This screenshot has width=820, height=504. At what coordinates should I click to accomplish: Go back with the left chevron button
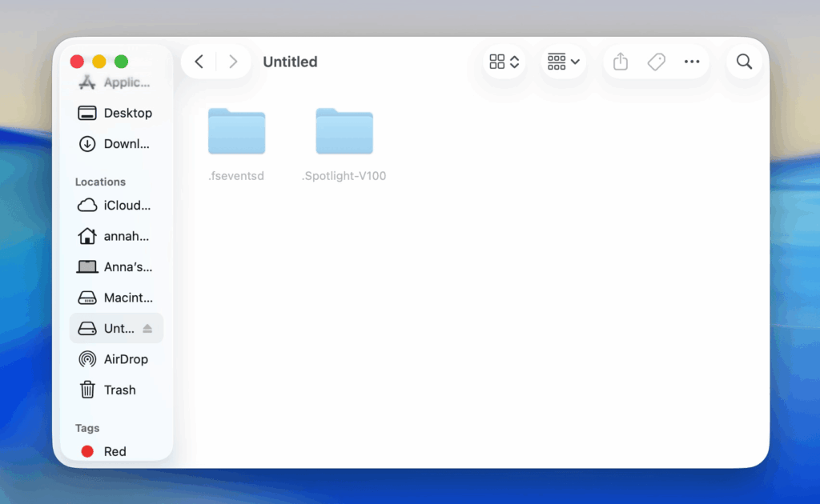click(199, 62)
